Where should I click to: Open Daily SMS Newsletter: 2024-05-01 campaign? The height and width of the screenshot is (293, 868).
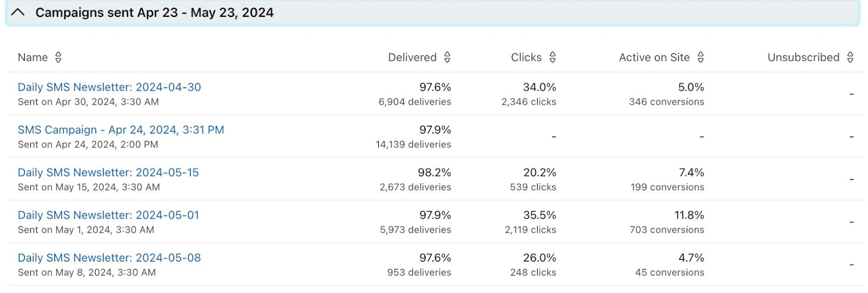(108, 215)
